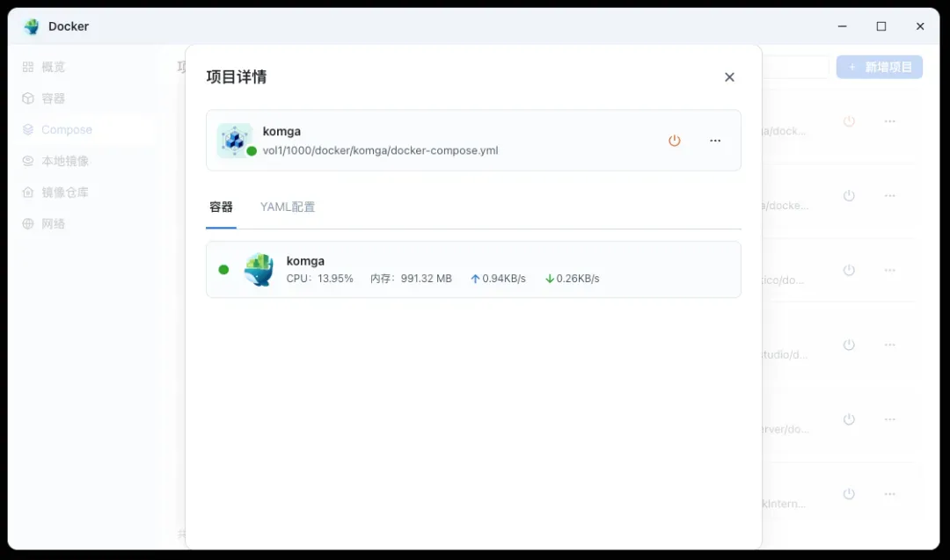Image resolution: width=950 pixels, height=560 pixels.
Task: Toggle the power button of the background project
Action: tap(849, 121)
